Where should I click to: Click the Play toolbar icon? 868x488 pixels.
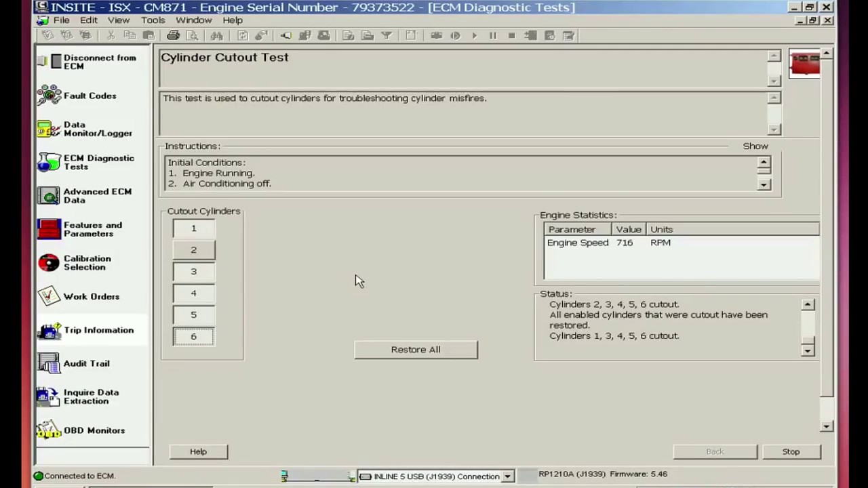tap(474, 35)
